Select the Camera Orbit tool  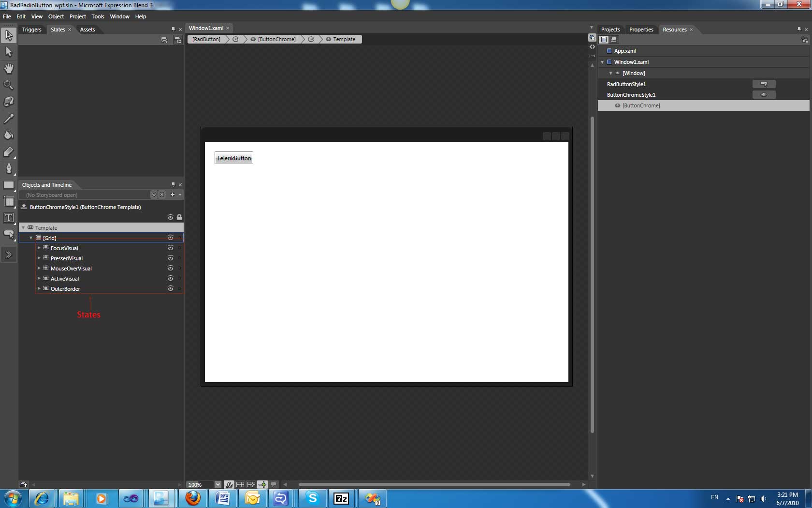coord(9,102)
